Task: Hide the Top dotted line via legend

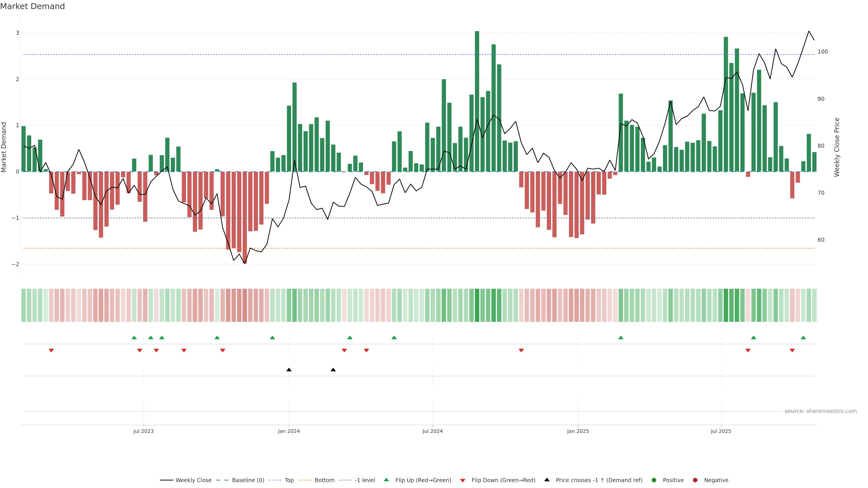Action: coord(289,480)
